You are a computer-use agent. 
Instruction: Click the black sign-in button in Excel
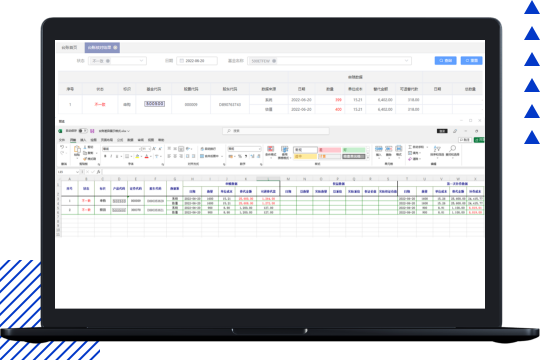442,131
